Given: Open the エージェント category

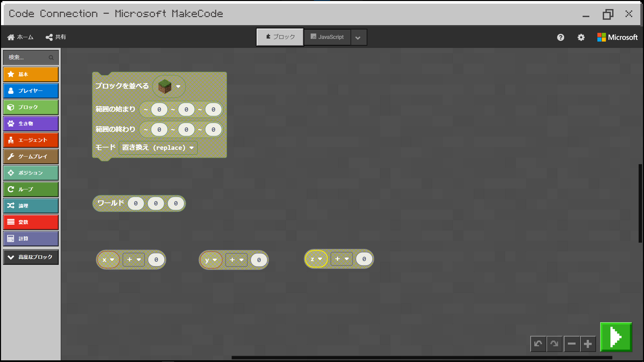Looking at the screenshot, I should [31, 140].
